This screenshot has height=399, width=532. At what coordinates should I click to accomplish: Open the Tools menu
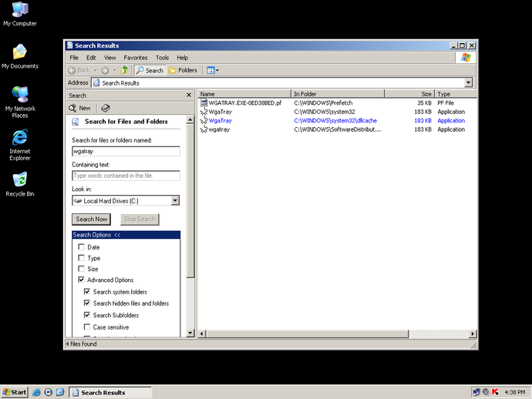(x=162, y=58)
